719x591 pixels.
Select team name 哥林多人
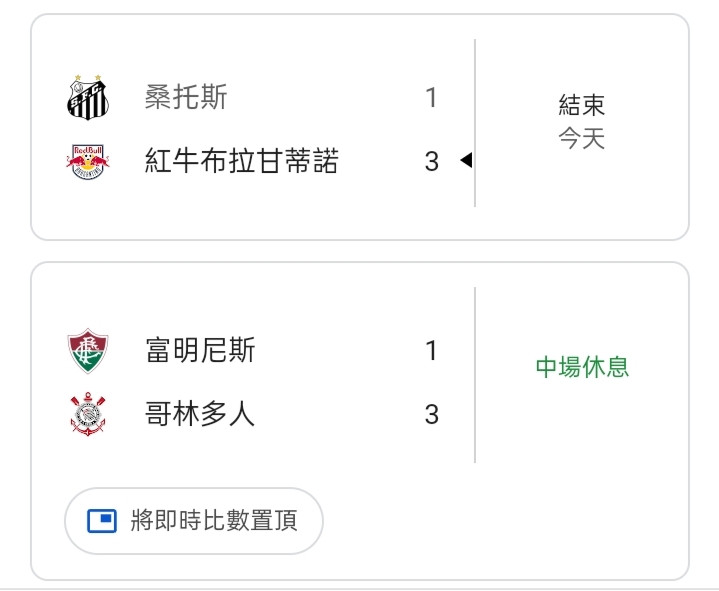click(x=199, y=414)
